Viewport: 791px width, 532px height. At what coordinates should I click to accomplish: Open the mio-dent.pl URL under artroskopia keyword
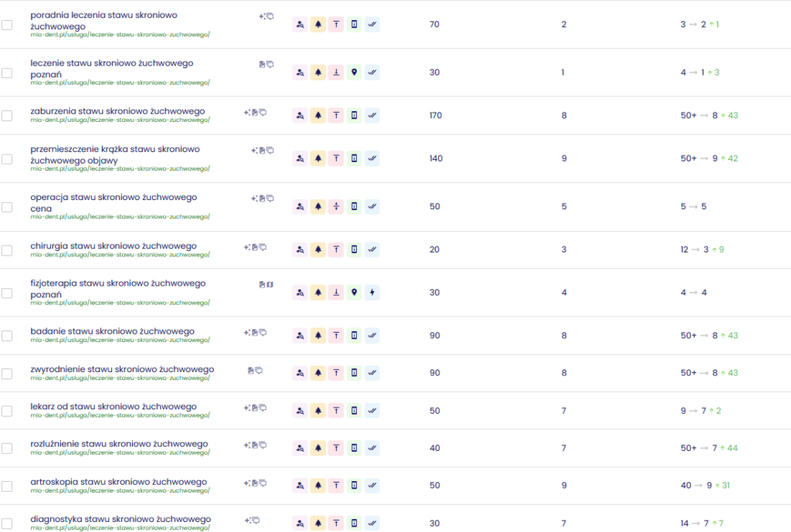(x=120, y=490)
